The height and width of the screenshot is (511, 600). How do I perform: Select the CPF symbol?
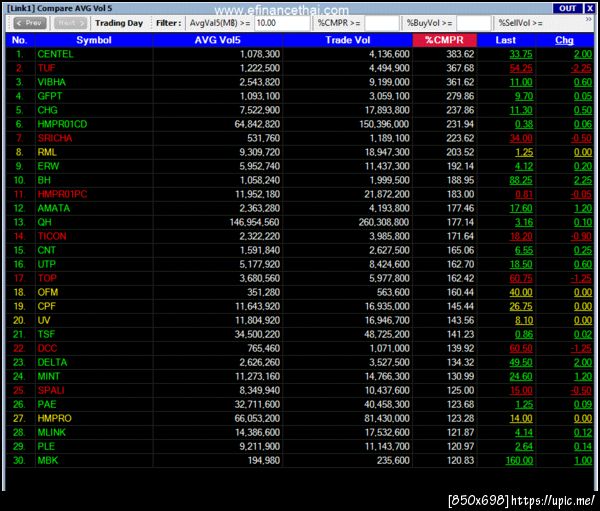[x=46, y=306]
